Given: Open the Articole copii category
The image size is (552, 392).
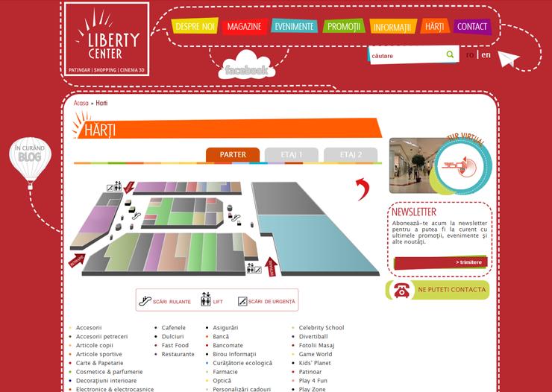Looking at the screenshot, I should [x=94, y=345].
